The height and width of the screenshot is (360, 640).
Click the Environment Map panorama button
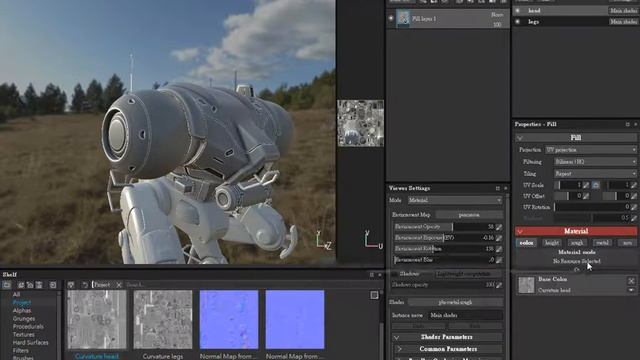[469, 215]
